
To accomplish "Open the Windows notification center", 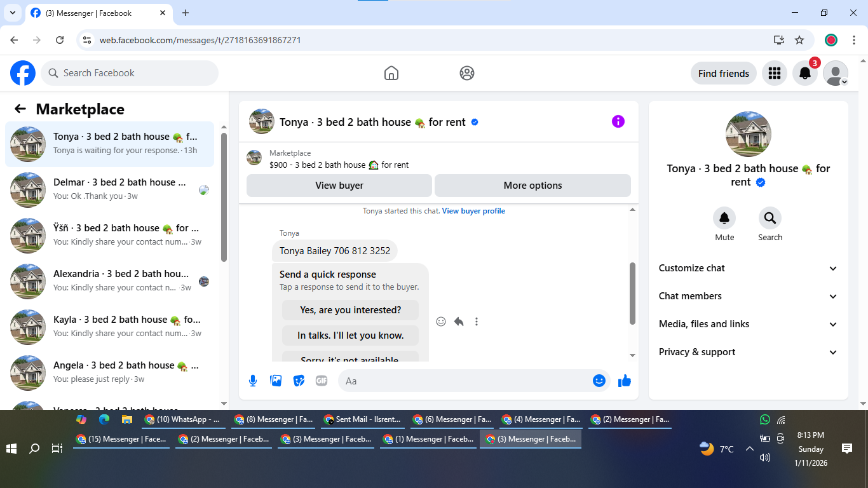I will [847, 449].
